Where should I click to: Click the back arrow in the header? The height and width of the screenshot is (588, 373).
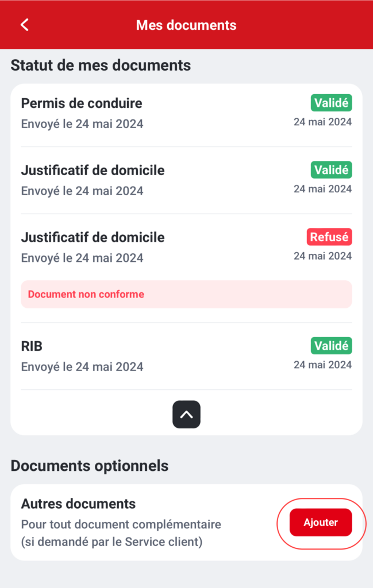pos(24,25)
